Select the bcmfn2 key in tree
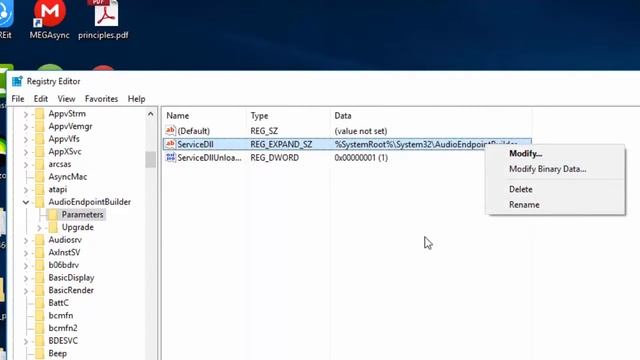Image resolution: width=640 pixels, height=360 pixels. tap(63, 328)
